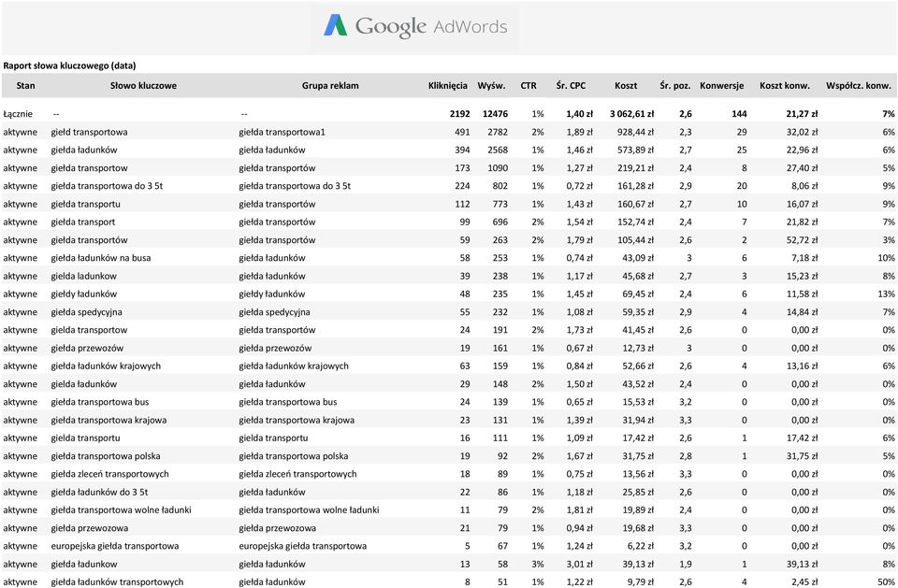Viewport: 898px width, 588px height.
Task: Click keyword giełda ładunków na busa
Action: (101, 258)
